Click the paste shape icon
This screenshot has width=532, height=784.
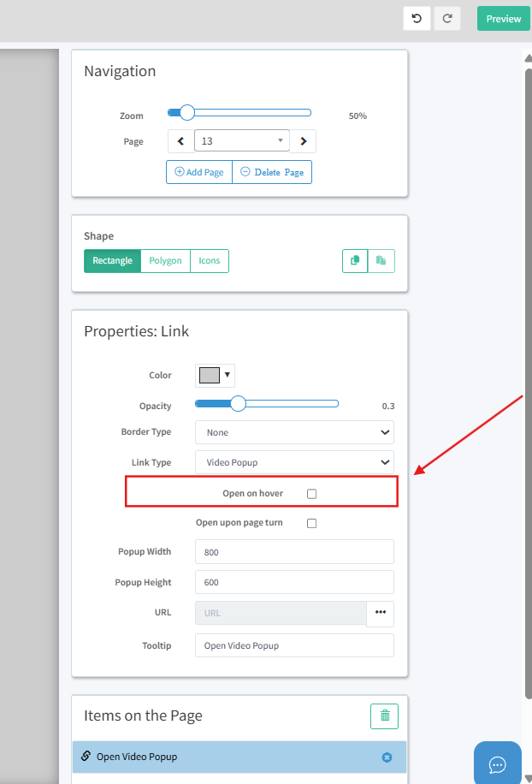(x=381, y=260)
